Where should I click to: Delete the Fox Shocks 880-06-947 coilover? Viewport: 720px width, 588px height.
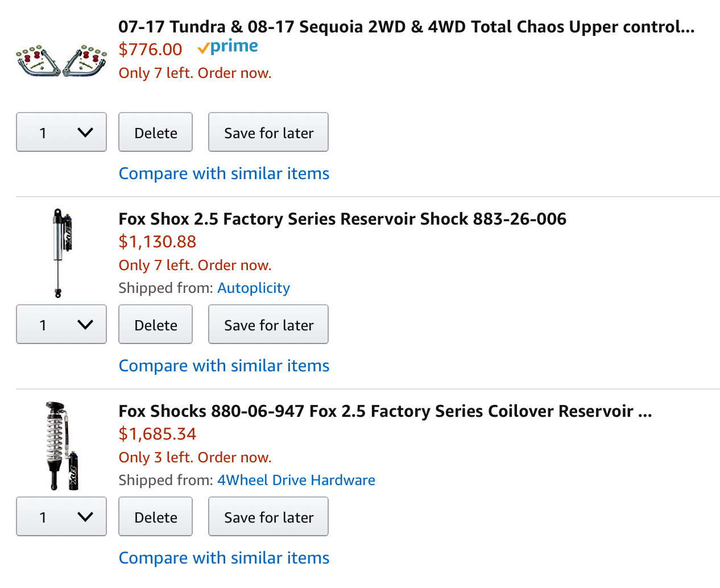[155, 516]
